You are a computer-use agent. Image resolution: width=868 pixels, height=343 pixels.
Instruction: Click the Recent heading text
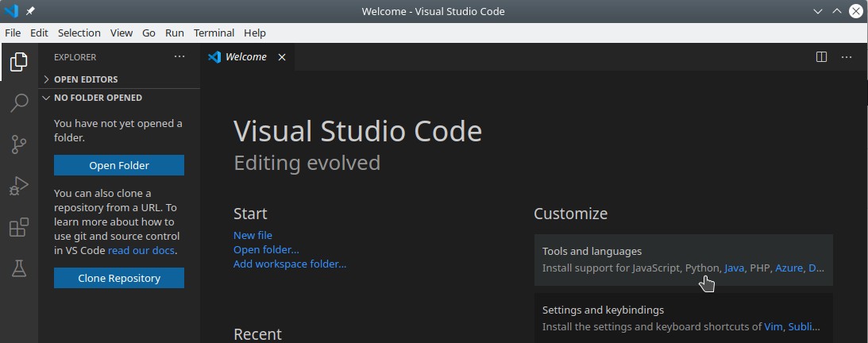coord(257,334)
